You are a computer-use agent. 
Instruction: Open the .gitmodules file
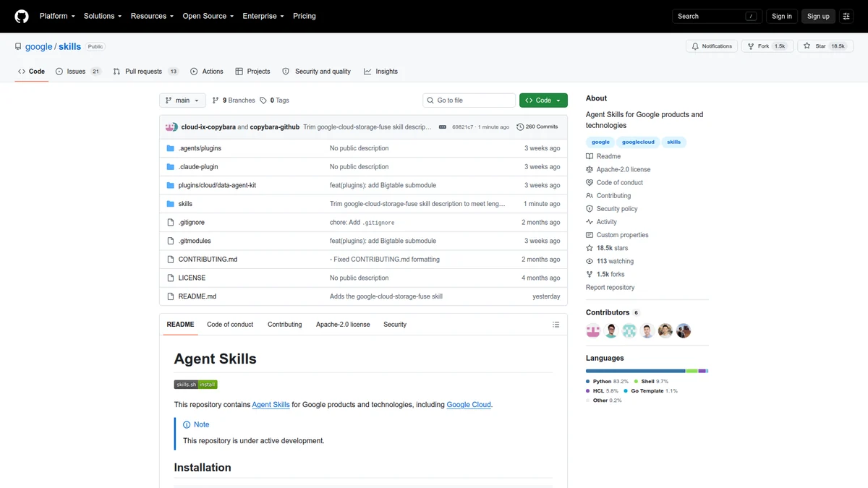pyautogui.click(x=195, y=241)
